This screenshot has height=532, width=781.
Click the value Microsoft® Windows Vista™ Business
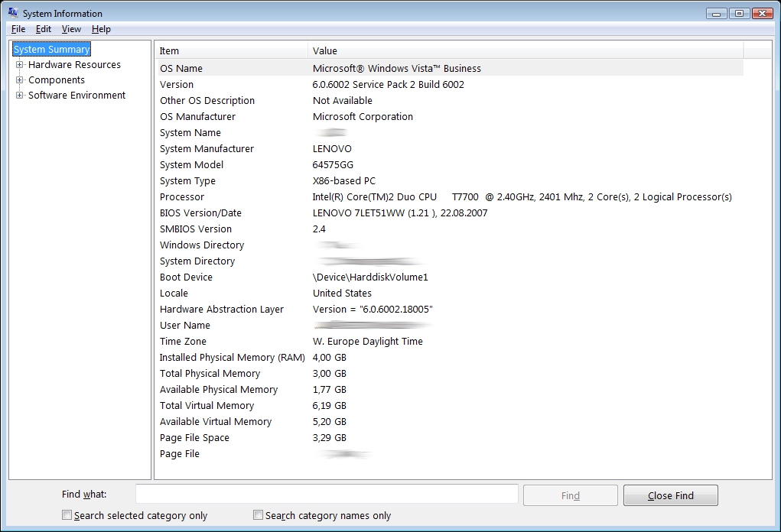[x=397, y=68]
